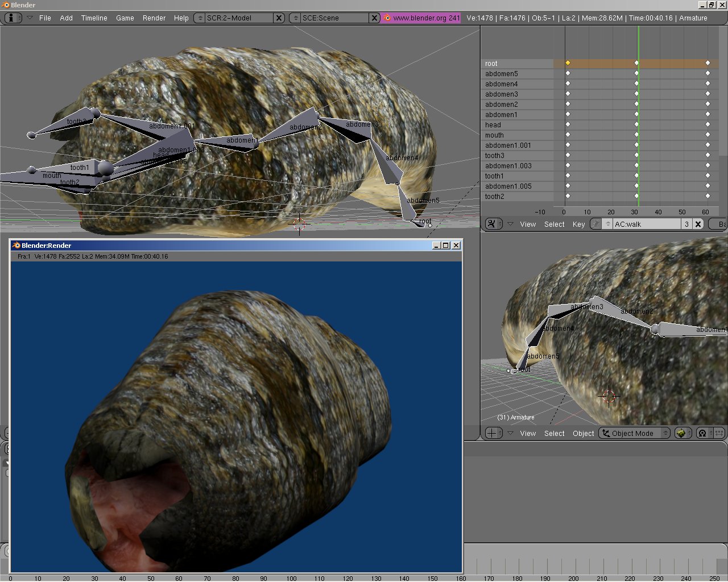The image size is (728, 582).
Task: Open the Object Mode dropdown
Action: 634,433
